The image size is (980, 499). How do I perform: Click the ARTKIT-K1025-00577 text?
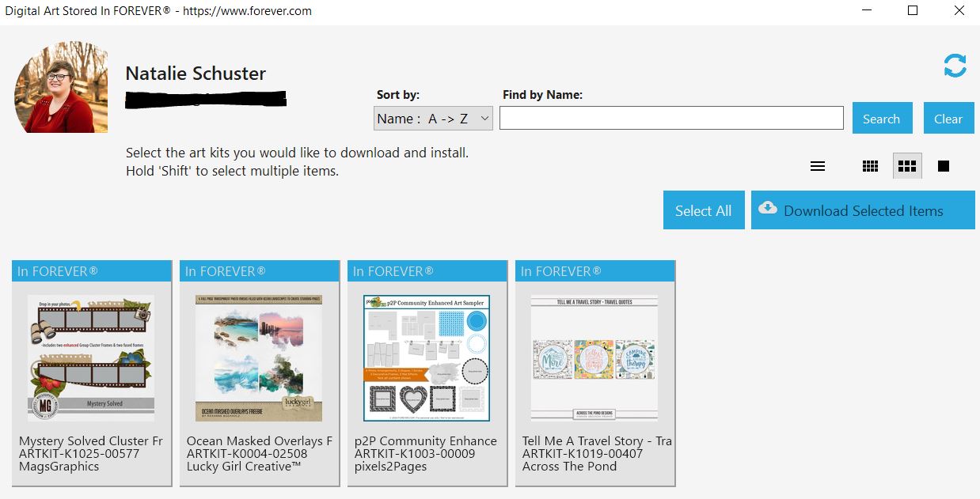pos(79,454)
